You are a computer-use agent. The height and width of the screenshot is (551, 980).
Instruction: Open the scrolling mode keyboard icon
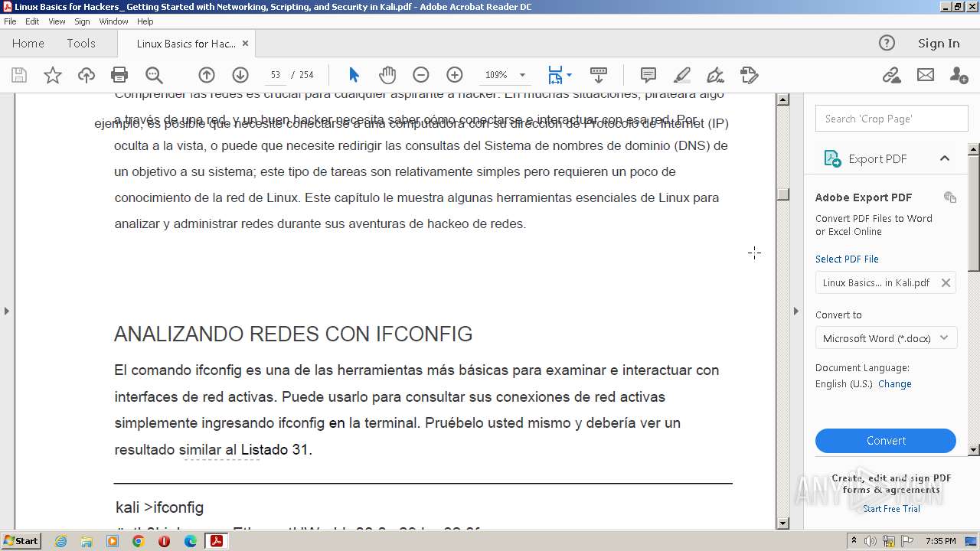pyautogui.click(x=599, y=75)
